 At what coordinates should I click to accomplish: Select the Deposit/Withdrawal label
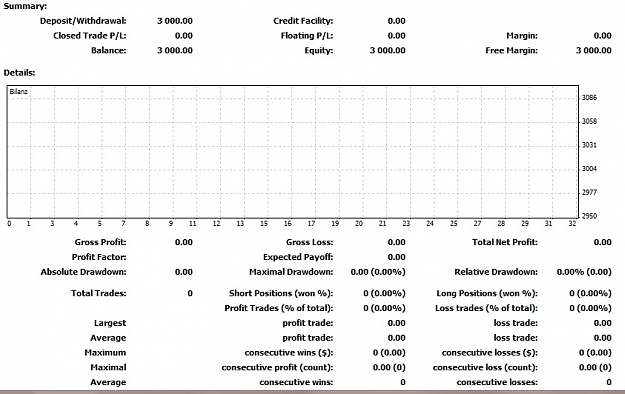83,21
